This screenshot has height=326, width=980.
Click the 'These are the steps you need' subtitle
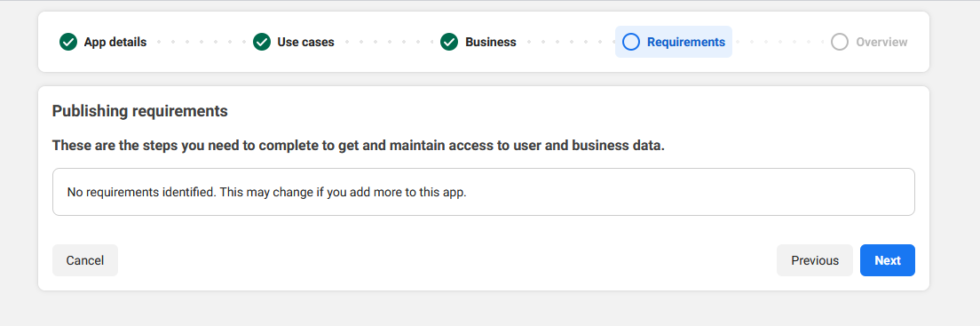[x=358, y=146]
